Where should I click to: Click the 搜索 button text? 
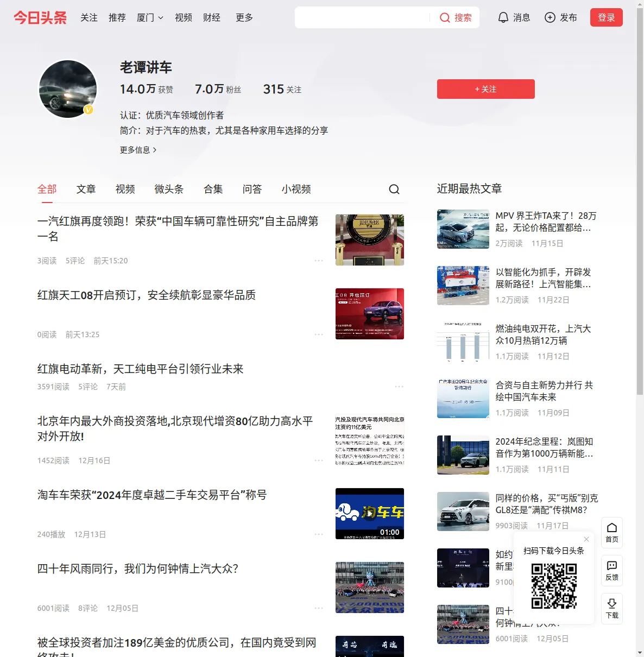coord(463,17)
